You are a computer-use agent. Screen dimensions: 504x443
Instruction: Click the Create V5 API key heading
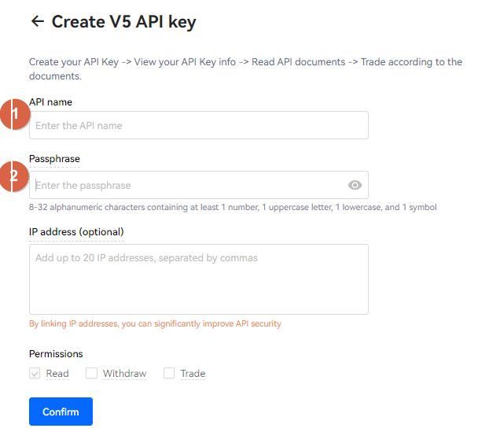[x=123, y=22]
